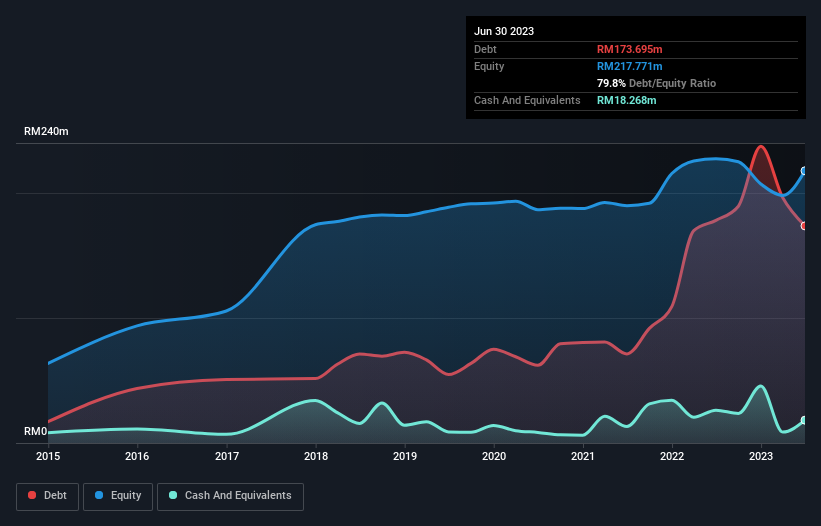This screenshot has height=526, width=821.
Task: Click the 2020 x-axis label
Action: (494, 456)
